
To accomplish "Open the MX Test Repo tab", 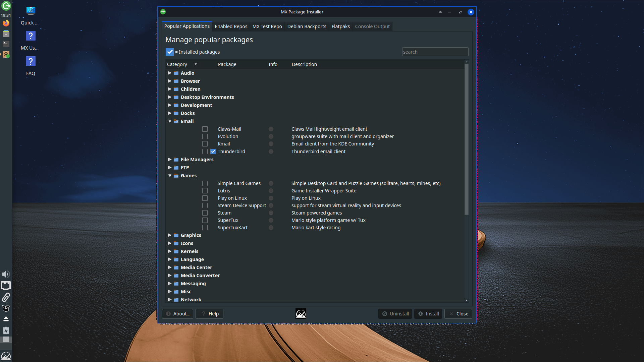I will [x=267, y=26].
